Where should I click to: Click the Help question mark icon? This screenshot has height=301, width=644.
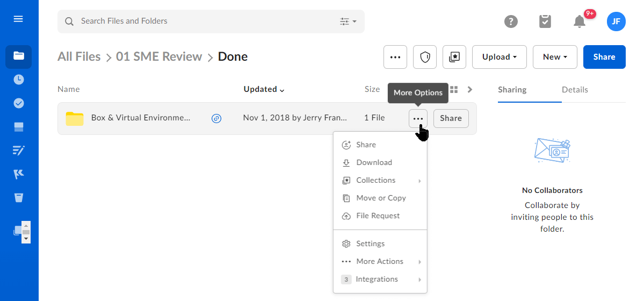[x=511, y=21]
